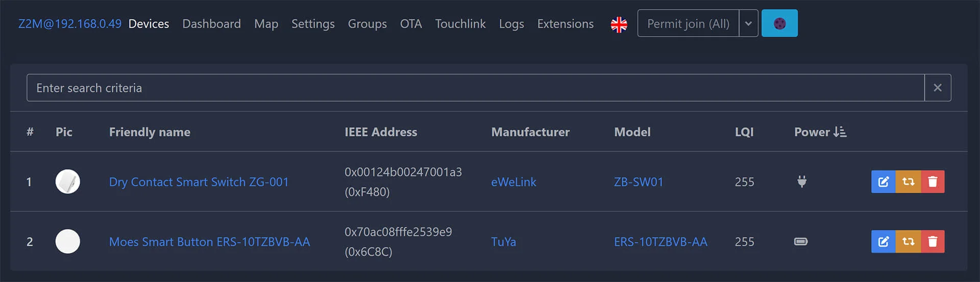Delete the Moes Smart Button device
Viewport: 980px width, 282px height.
933,242
